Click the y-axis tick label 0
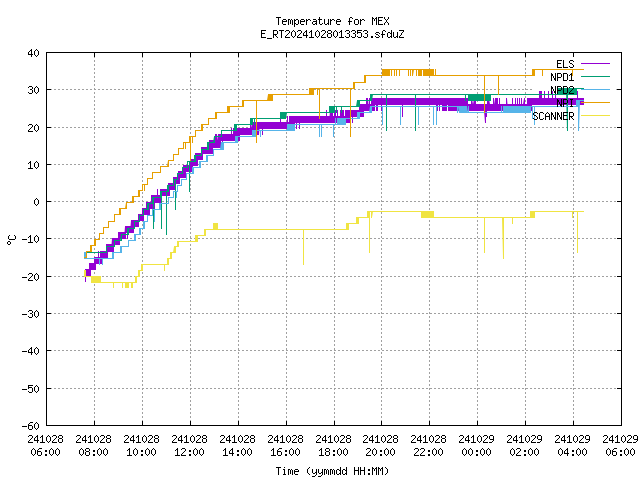 pyautogui.click(x=37, y=202)
